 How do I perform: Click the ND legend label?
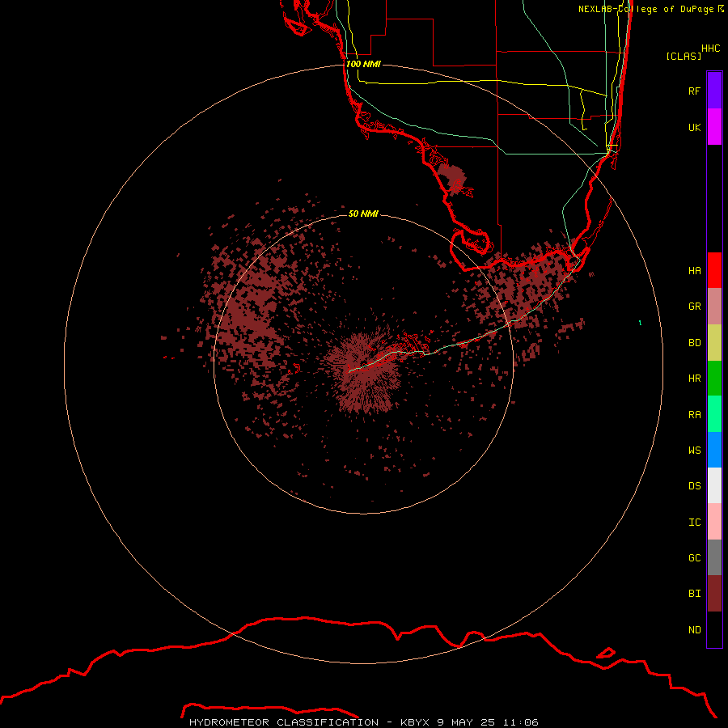pos(694,630)
